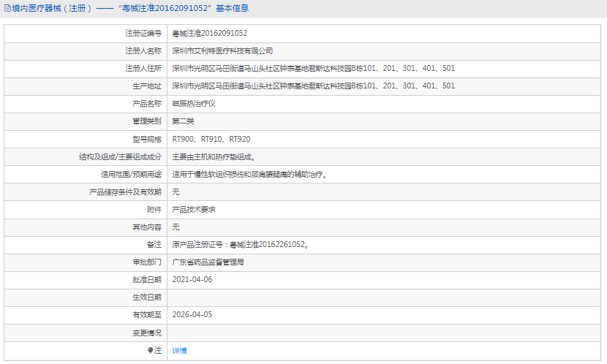Click the structure text 主要由主机和热疗垫组成

click(214, 156)
